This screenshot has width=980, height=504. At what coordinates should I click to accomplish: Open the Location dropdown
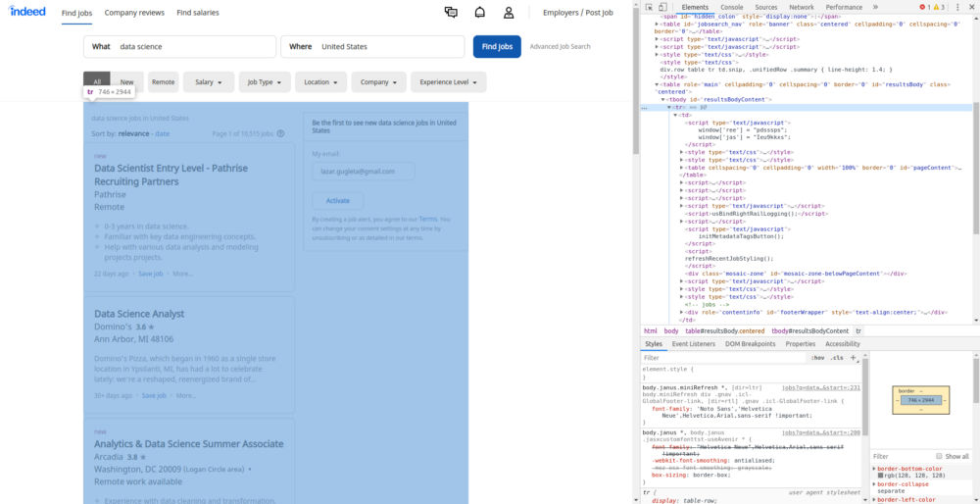pyautogui.click(x=321, y=82)
